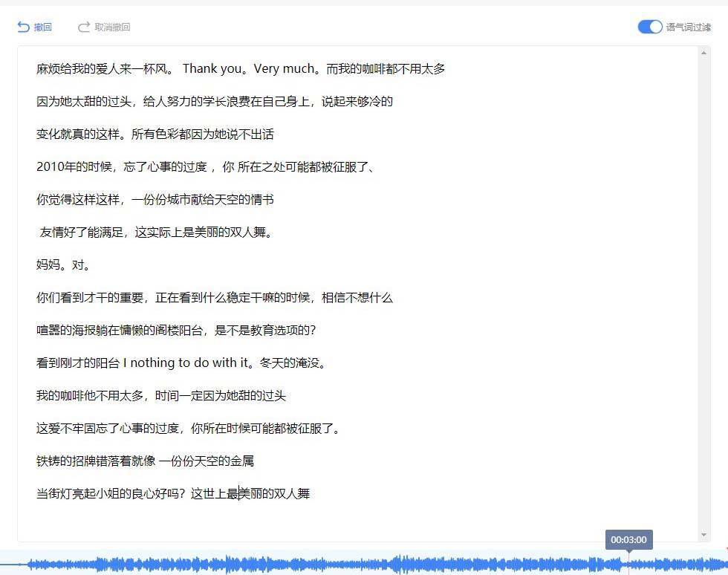Click the 取消撤回 redo arrow icon
The height and width of the screenshot is (575, 728).
pyautogui.click(x=84, y=27)
